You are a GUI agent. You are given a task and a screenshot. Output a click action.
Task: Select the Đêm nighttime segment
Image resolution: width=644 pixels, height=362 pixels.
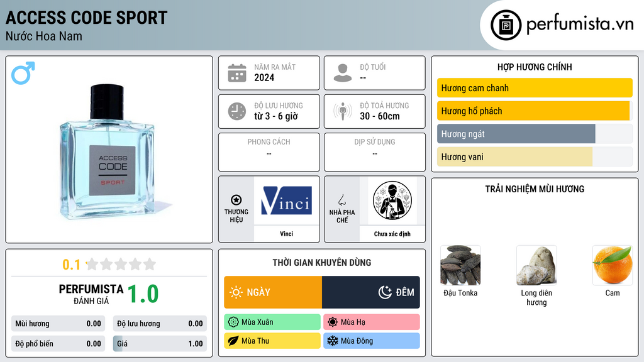(371, 292)
